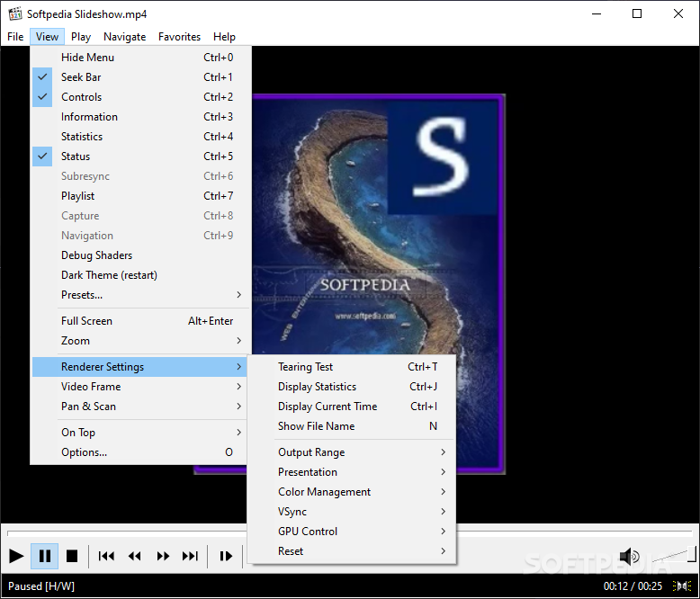Enable the Statistics panel
Image resolution: width=700 pixels, height=599 pixels.
click(139, 137)
